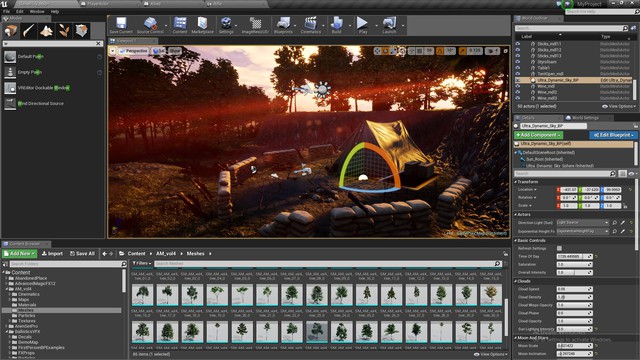Open the property matrix grid icon in Details

click(x=622, y=173)
